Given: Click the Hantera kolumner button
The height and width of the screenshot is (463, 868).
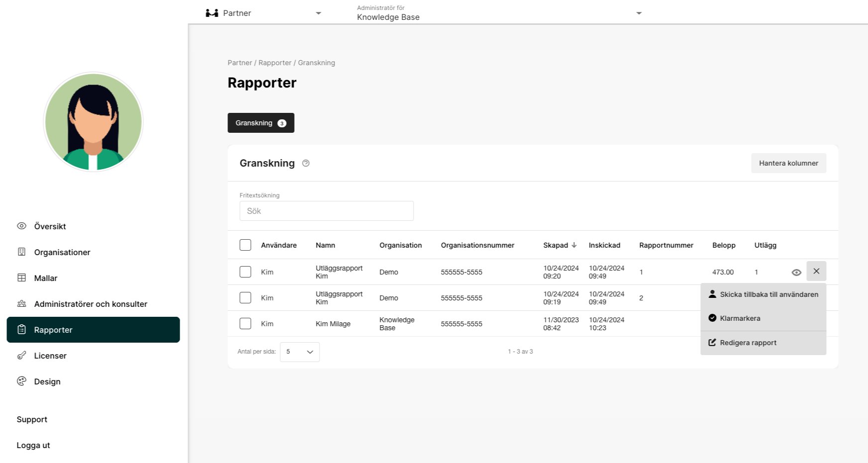Looking at the screenshot, I should coord(788,163).
